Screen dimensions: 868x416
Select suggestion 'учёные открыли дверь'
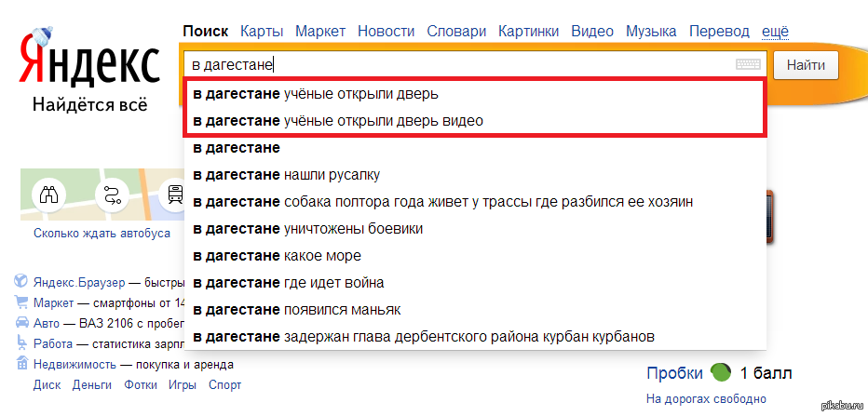coord(474,94)
